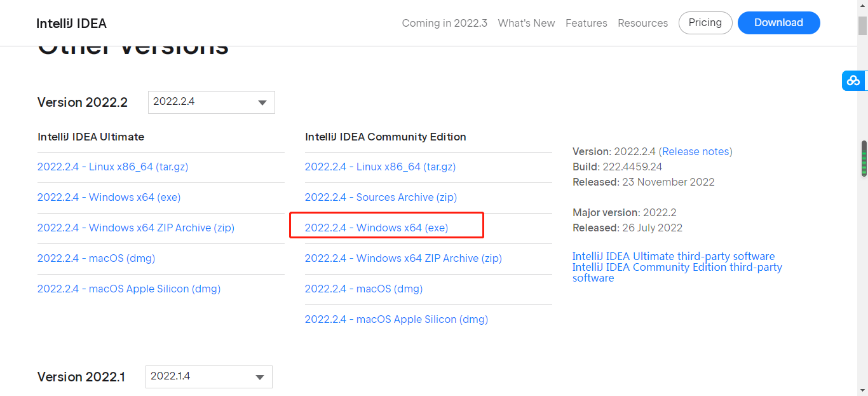Click the Version 2022.1 heading
Viewport: 868px width, 396px height.
[x=81, y=377]
